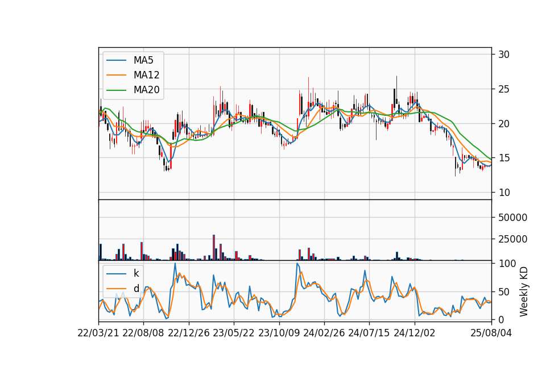Click the MA20 legend label
Screen dimensions: 546x392
147,90
